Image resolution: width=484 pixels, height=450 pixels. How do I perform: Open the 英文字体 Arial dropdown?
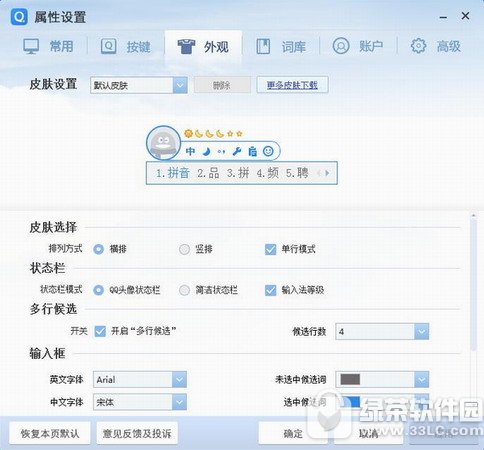point(140,379)
